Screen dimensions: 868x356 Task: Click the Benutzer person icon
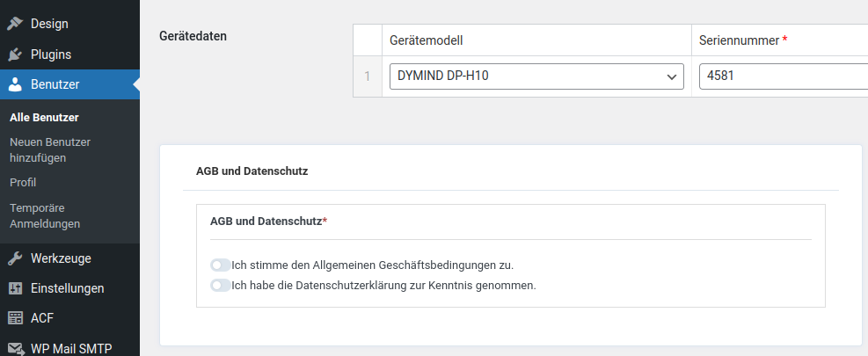[15, 84]
